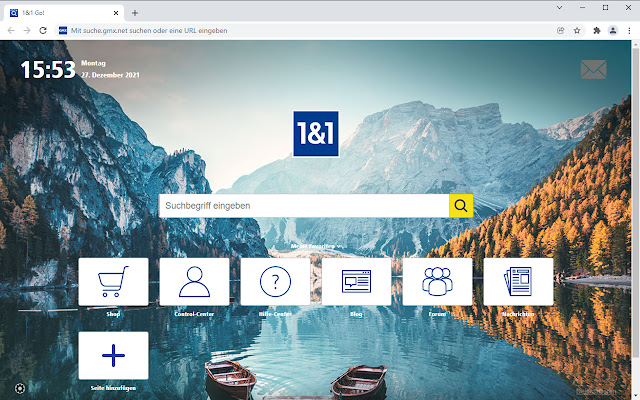Screen dimensions: 640x400
Task: Click the yellow search magnifier button
Action: pyautogui.click(x=461, y=206)
